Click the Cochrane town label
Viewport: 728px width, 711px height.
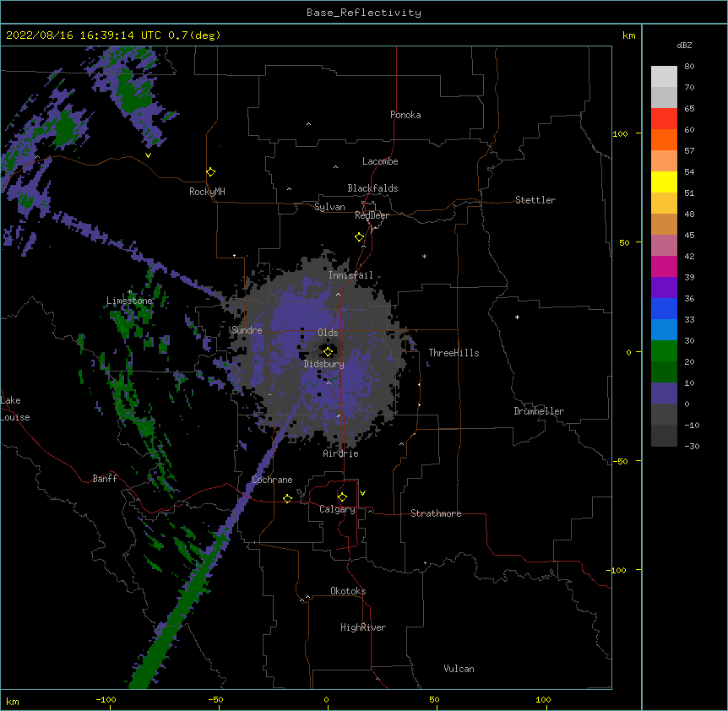(x=272, y=480)
